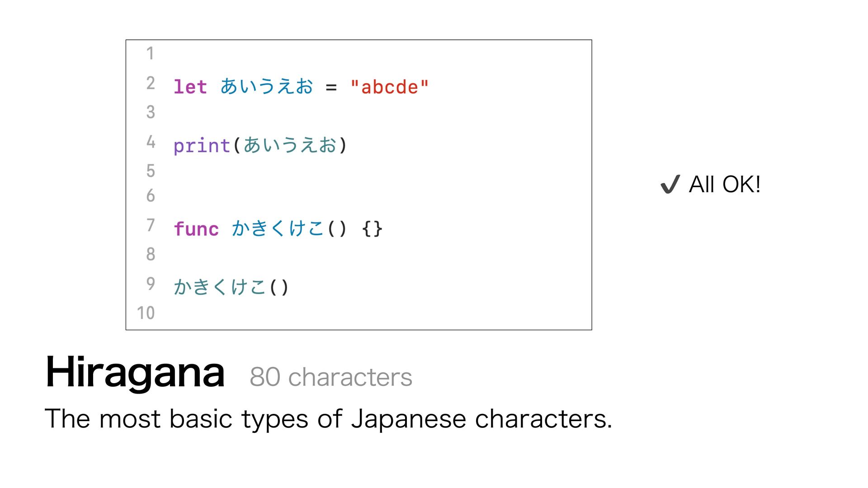Image resolution: width=868 pixels, height=488 pixels.
Task: Click line number 3 in the gutter
Action: (151, 112)
